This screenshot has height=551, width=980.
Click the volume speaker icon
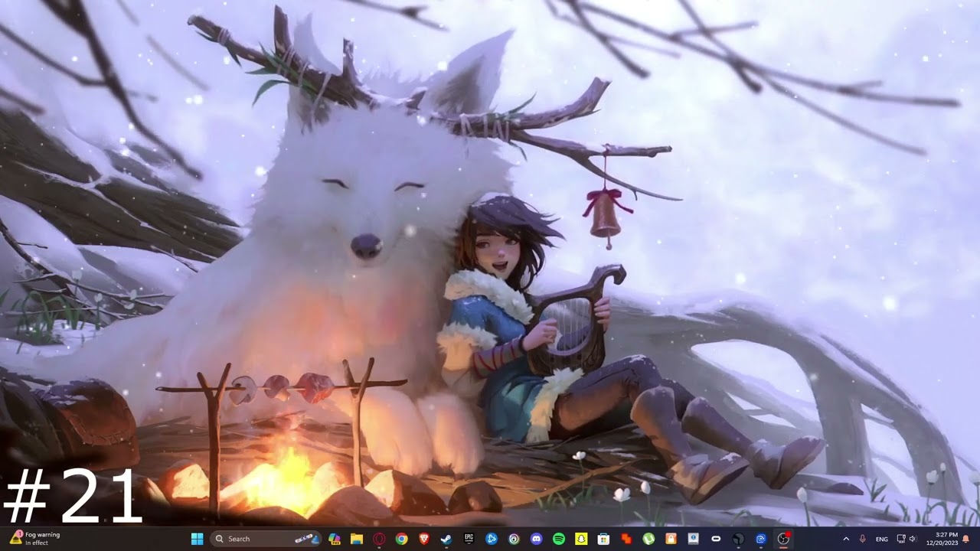click(913, 539)
